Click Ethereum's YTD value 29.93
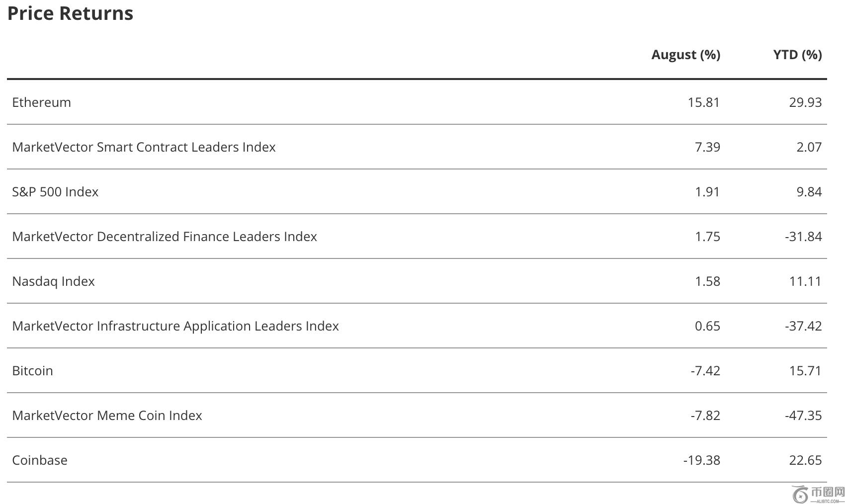The image size is (845, 504). coord(805,102)
